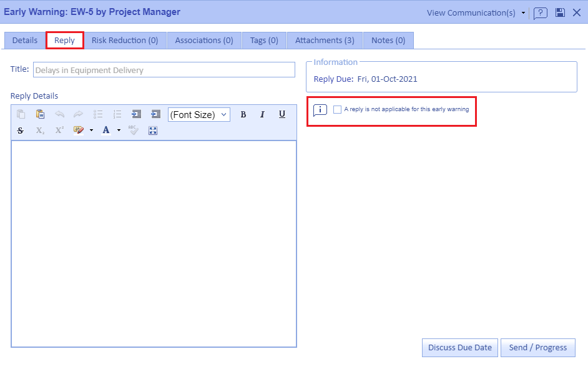Click the Discuss Due Date button
588x374 pixels.
click(460, 348)
